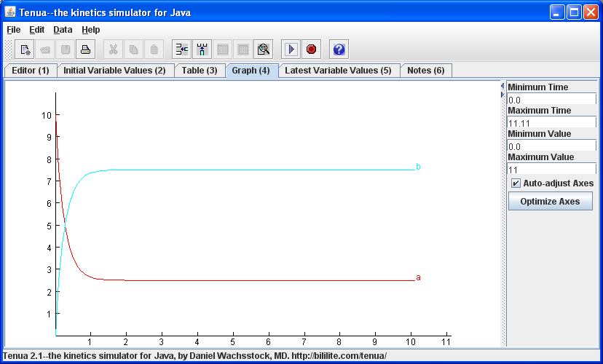Image resolution: width=603 pixels, height=364 pixels.
Task: Click the red curve label 'a'
Action: click(x=418, y=277)
